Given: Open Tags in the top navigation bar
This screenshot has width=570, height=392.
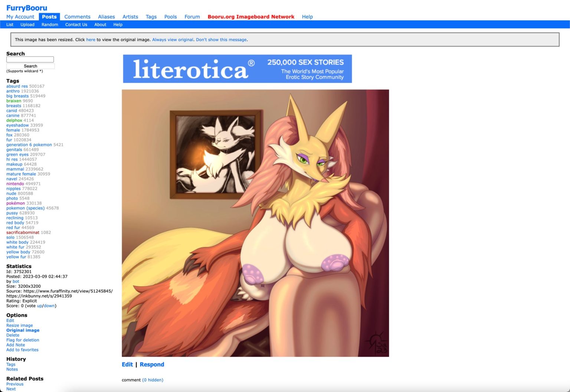Looking at the screenshot, I should (151, 17).
